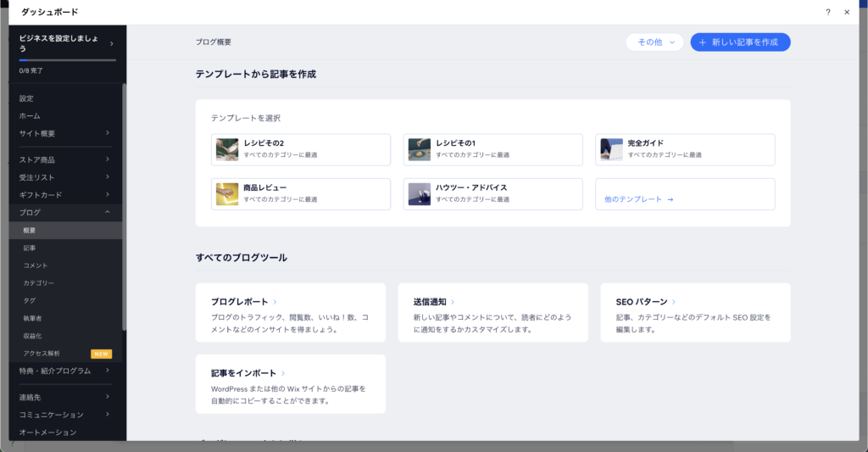Open the その他 dropdown

tap(655, 42)
